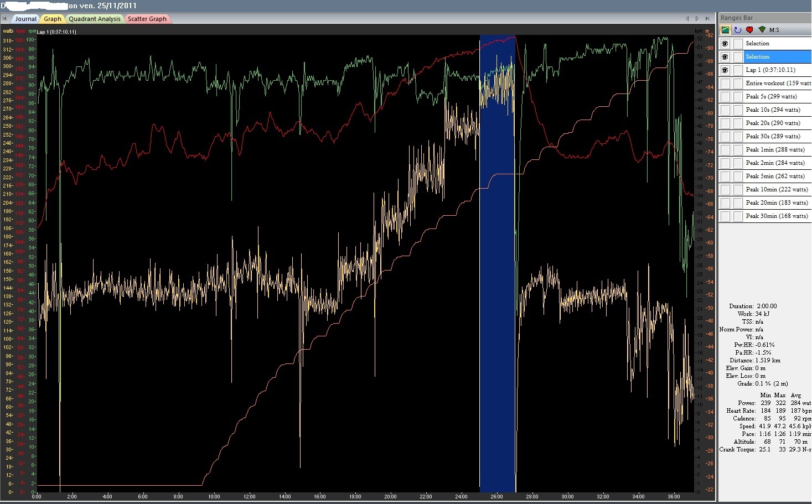Show the Peak 5min range

pos(725,176)
